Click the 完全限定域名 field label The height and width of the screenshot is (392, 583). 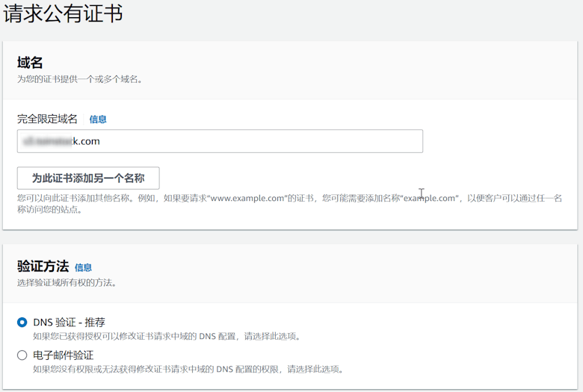point(47,119)
